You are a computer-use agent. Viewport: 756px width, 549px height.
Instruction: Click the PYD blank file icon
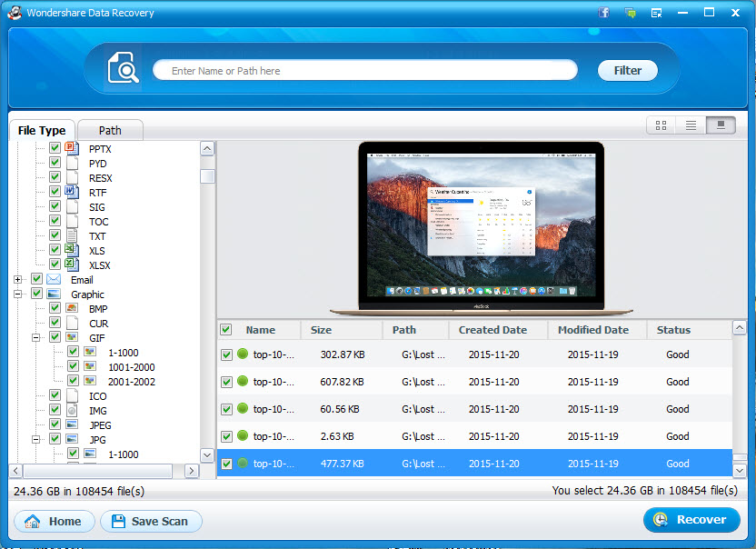(x=72, y=163)
